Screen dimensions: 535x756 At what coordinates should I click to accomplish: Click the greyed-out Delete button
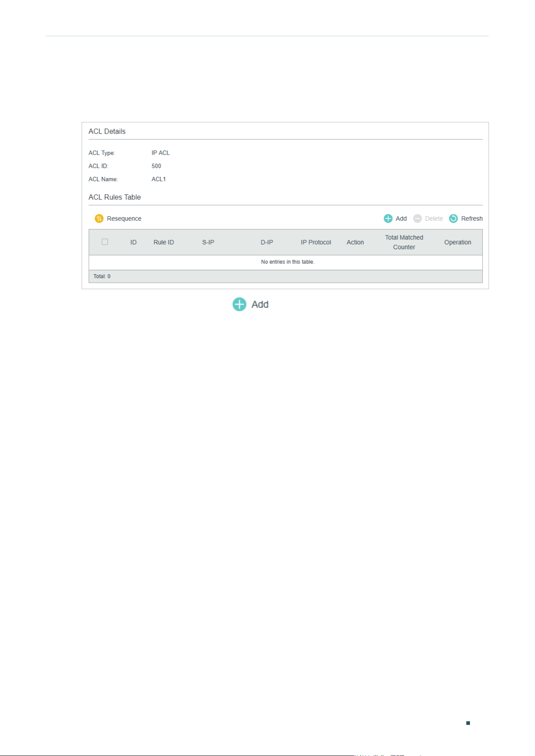coord(428,218)
